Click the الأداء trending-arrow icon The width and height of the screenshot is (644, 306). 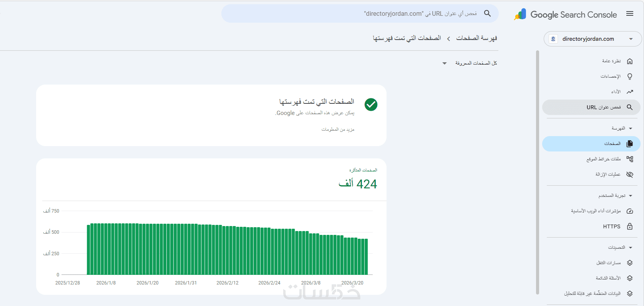[629, 92]
